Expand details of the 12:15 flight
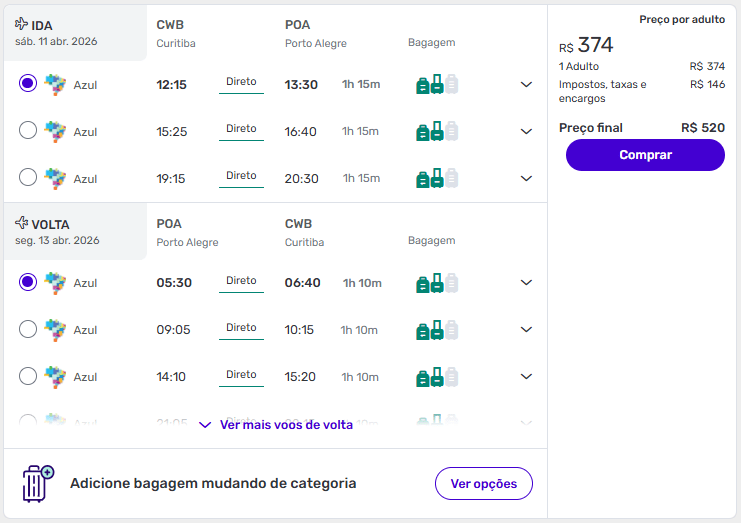This screenshot has width=741, height=523. point(527,85)
